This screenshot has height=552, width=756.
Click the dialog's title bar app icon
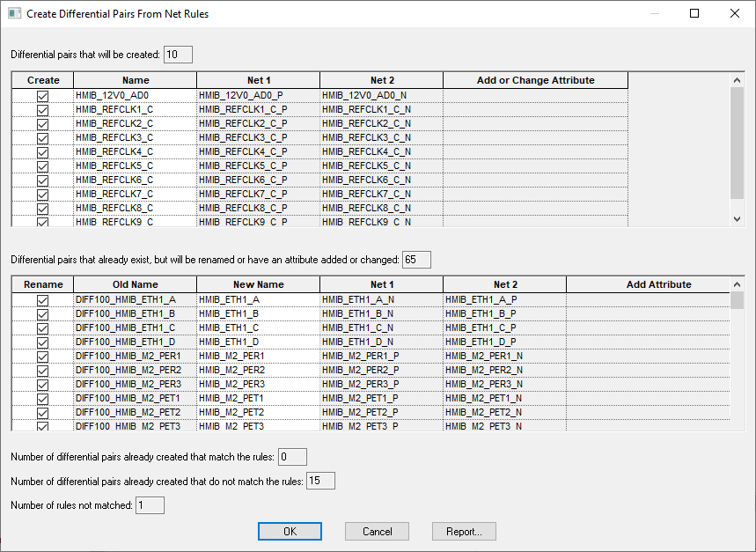coord(14,14)
